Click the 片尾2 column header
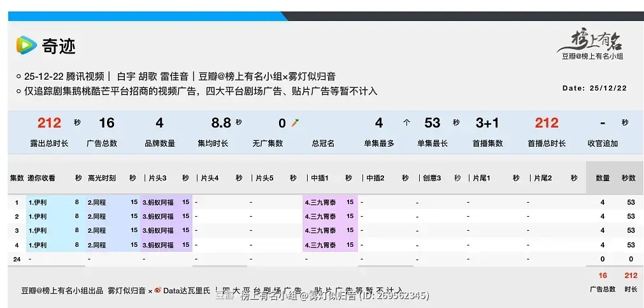This screenshot has width=644, height=308. coord(543,178)
